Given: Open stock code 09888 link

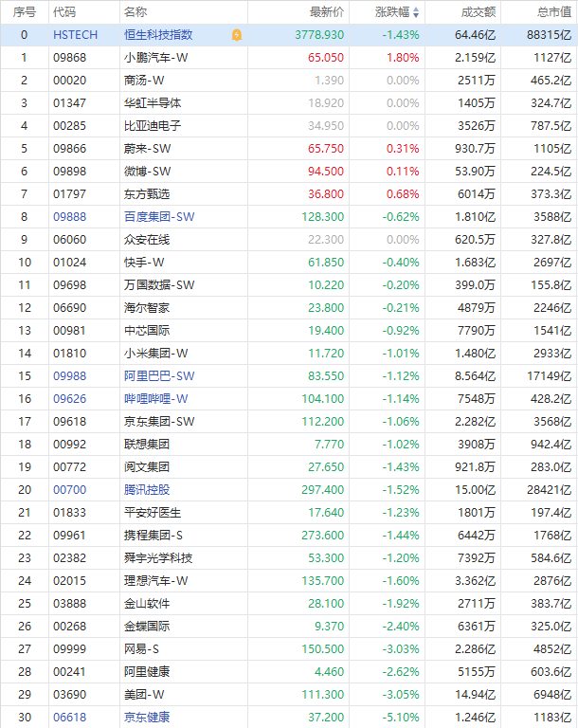Looking at the screenshot, I should 69,217.
